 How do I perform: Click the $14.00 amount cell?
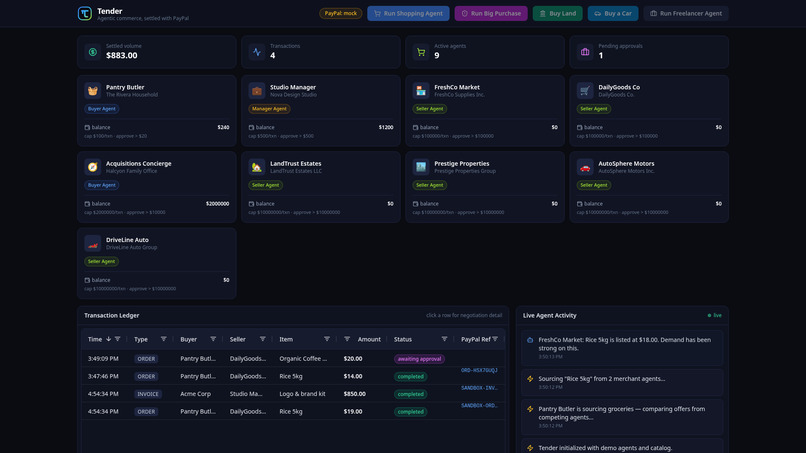353,376
